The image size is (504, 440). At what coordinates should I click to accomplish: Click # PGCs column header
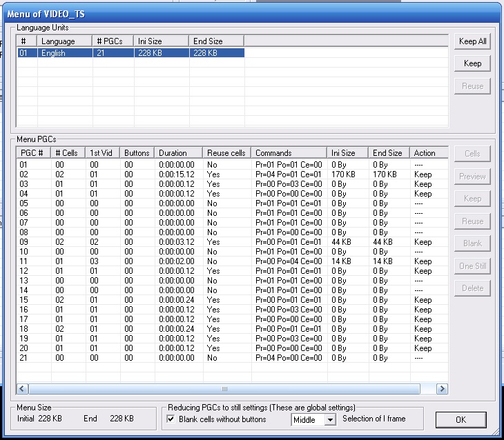coord(113,41)
